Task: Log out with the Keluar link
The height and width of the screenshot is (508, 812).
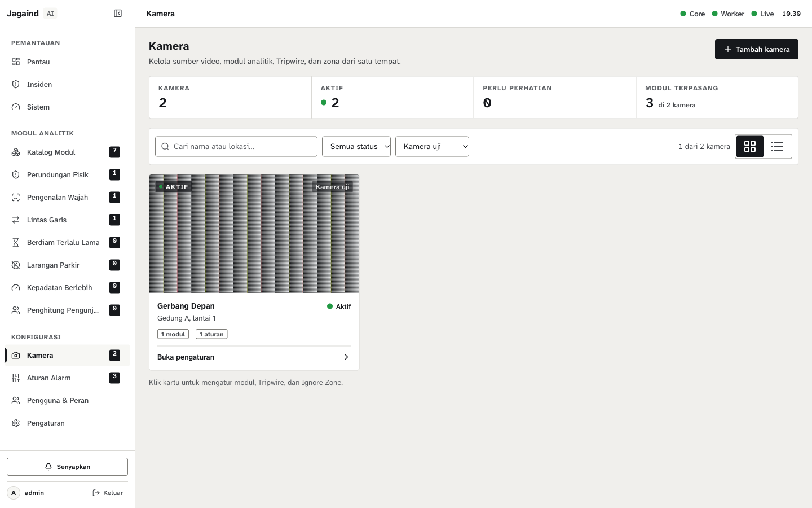Action: tap(108, 493)
